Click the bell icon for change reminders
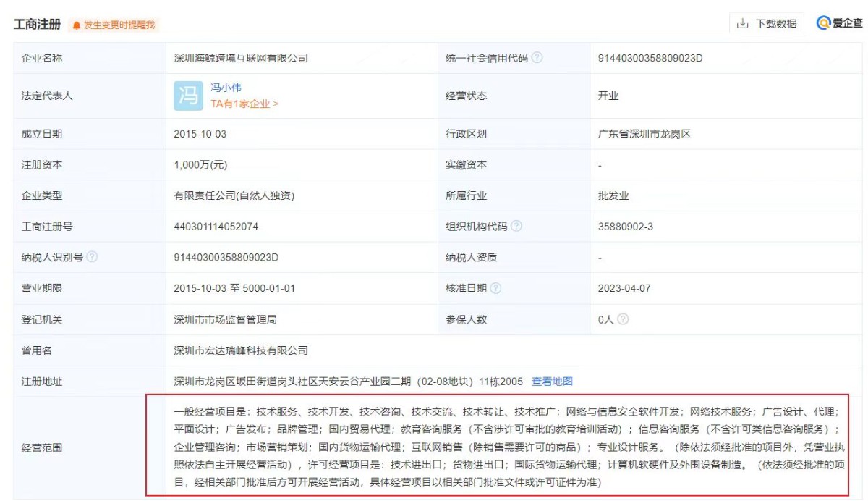Image resolution: width=868 pixels, height=501 pixels. pyautogui.click(x=77, y=25)
